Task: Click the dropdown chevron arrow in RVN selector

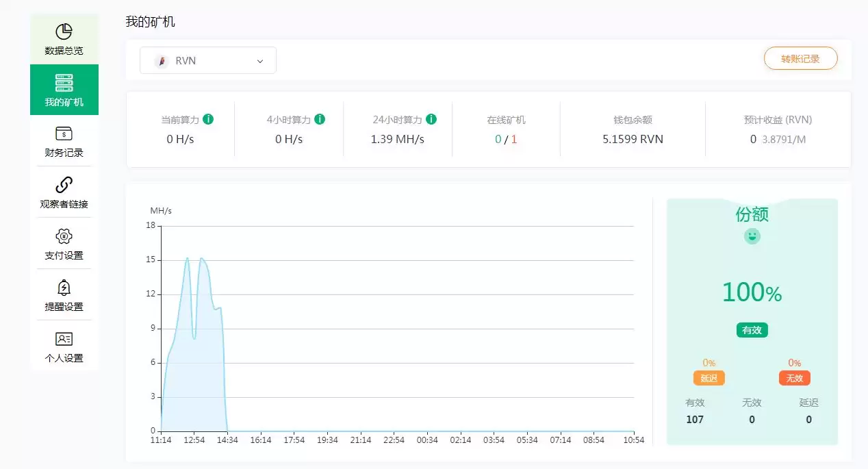Action: point(260,61)
